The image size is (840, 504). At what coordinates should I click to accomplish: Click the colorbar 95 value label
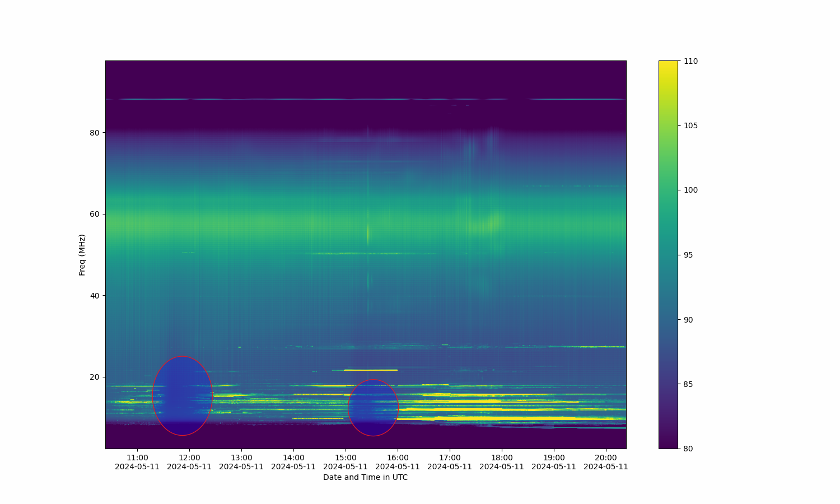click(x=688, y=255)
